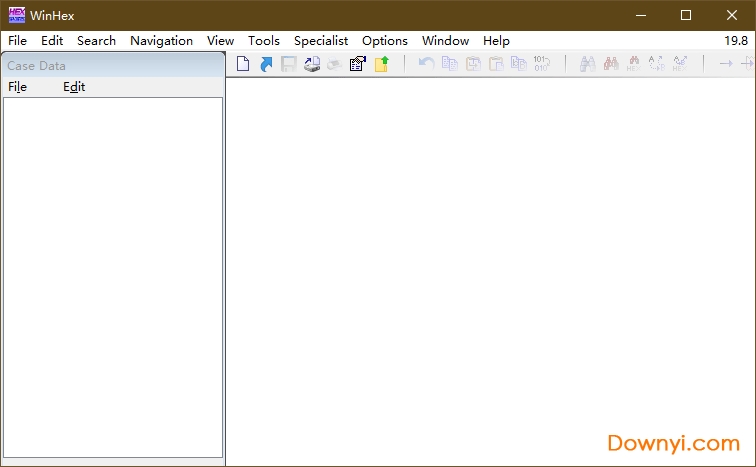This screenshot has width=756, height=467.
Task: Open the Tools menu
Action: pos(264,41)
